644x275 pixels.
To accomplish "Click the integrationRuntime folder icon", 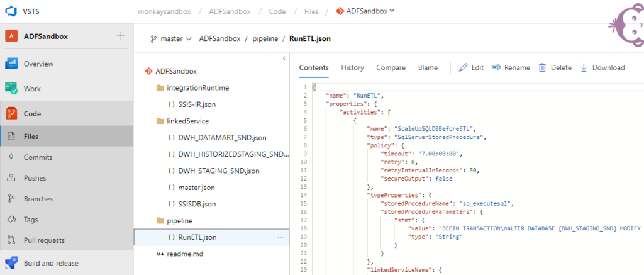I will pos(160,88).
